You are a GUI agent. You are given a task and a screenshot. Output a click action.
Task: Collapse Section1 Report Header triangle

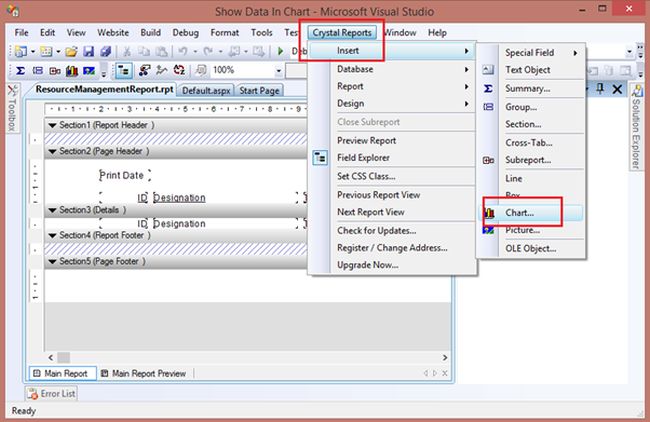(x=52, y=125)
